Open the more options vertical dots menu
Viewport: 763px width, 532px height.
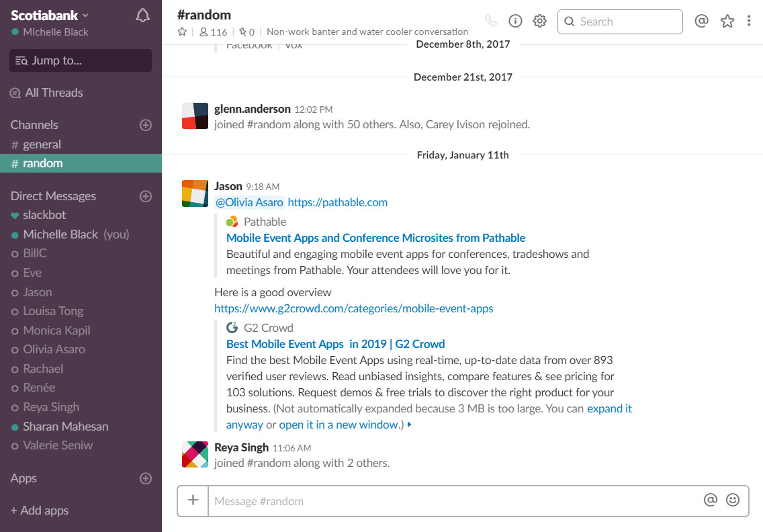(x=749, y=21)
